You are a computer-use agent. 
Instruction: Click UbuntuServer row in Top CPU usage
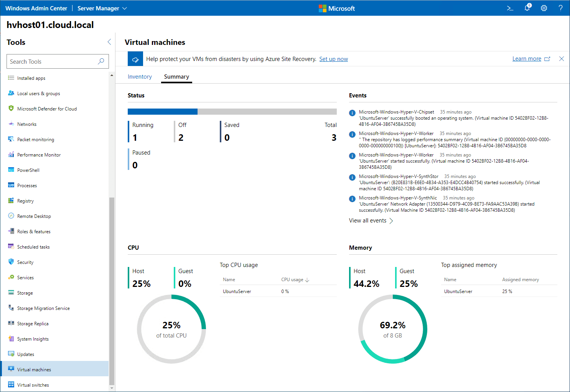pos(278,291)
